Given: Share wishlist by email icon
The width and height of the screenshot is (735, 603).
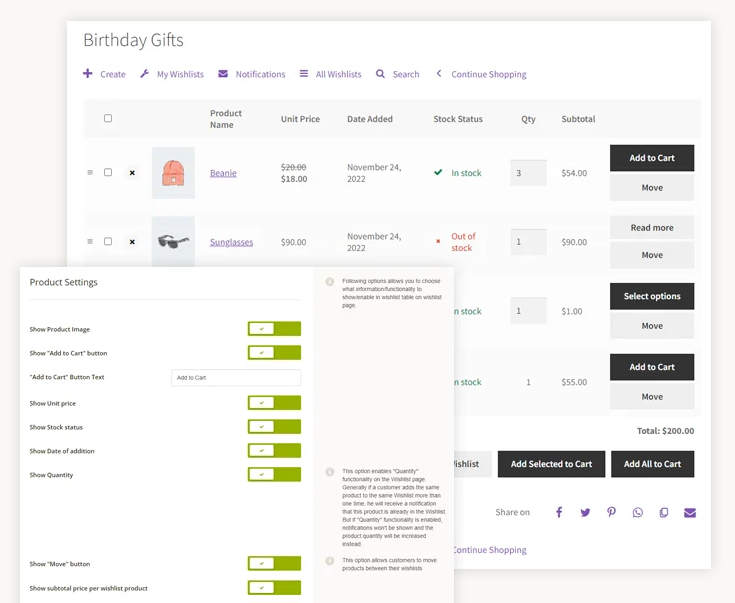Looking at the screenshot, I should (690, 513).
